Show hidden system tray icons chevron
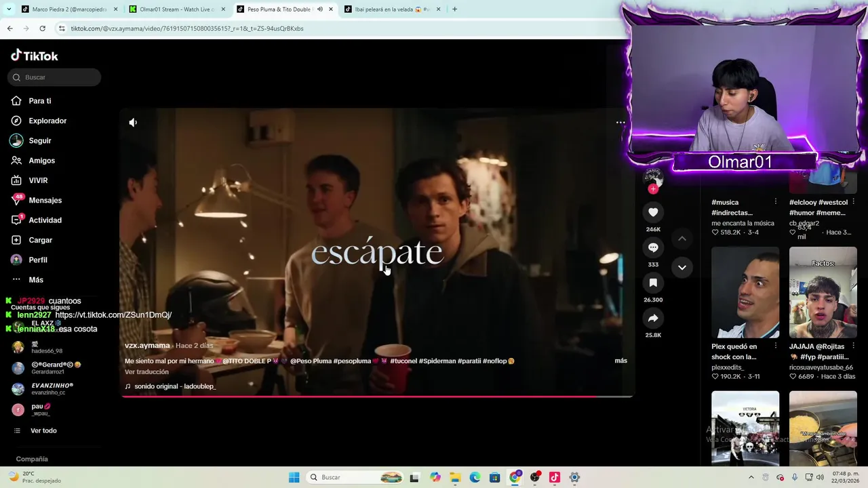The width and height of the screenshot is (868, 488). (751, 477)
